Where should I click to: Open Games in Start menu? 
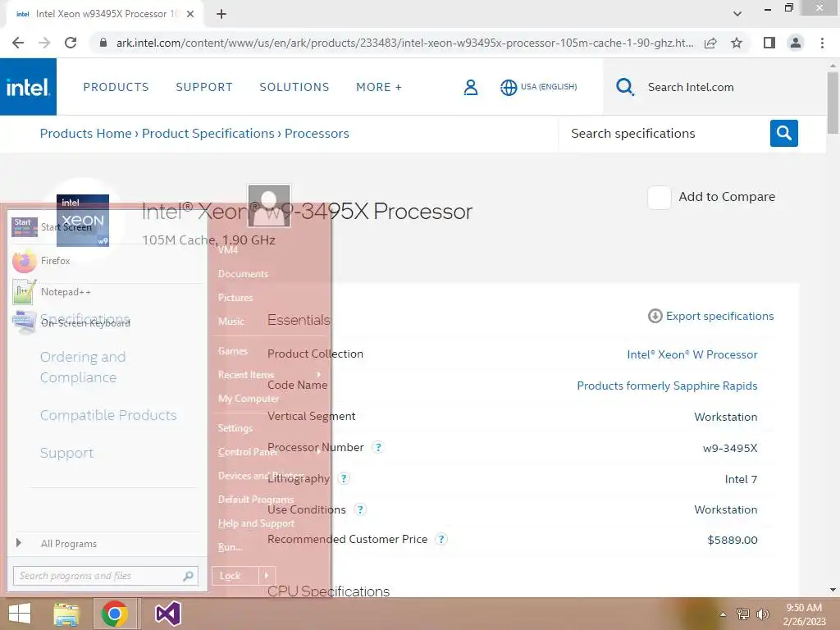point(232,351)
